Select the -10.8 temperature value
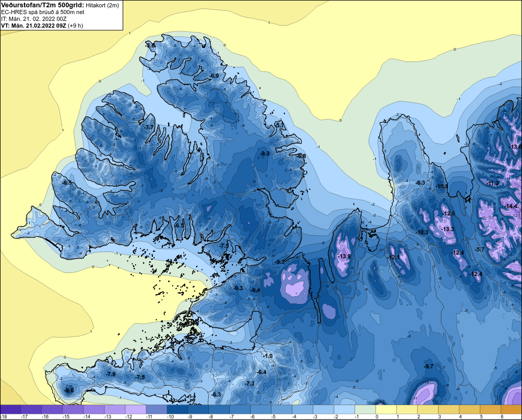 (x=442, y=186)
